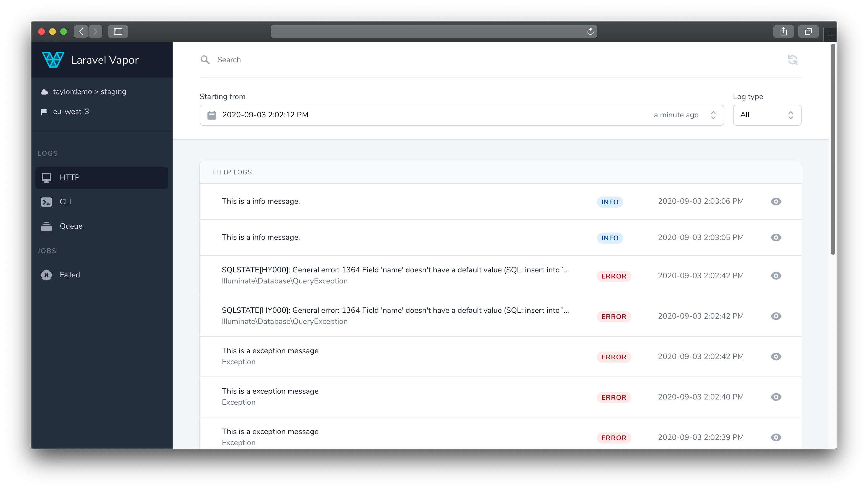Click the Laravel Vapor logo

pyautogui.click(x=53, y=59)
